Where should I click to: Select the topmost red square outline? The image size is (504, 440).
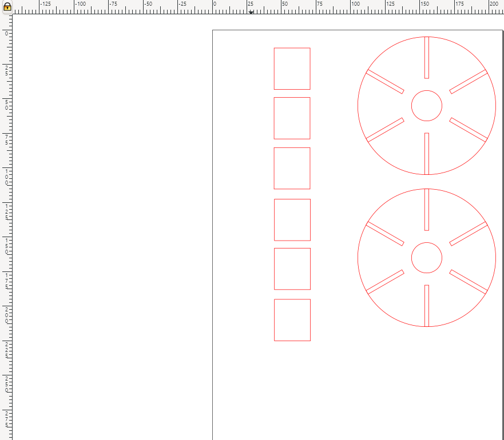[x=292, y=69]
